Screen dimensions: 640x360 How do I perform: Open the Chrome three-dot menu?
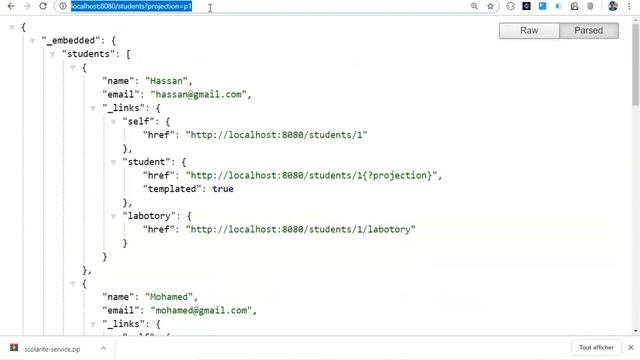[x=629, y=6]
